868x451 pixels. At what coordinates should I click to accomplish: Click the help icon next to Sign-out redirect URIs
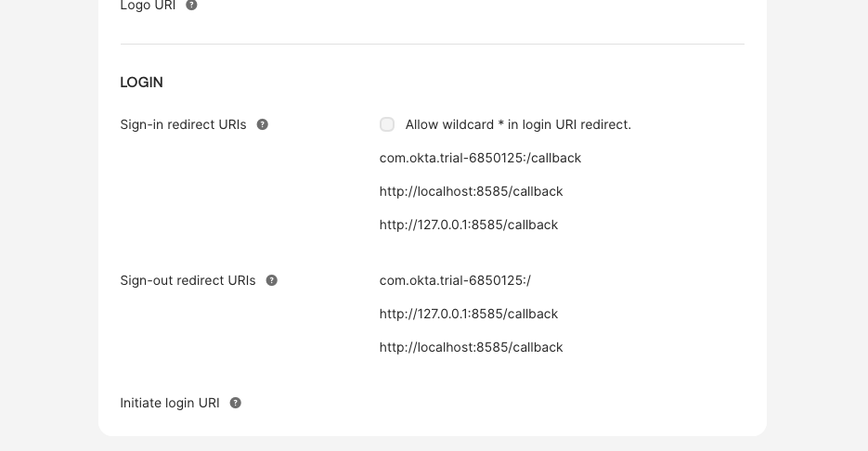tap(271, 280)
